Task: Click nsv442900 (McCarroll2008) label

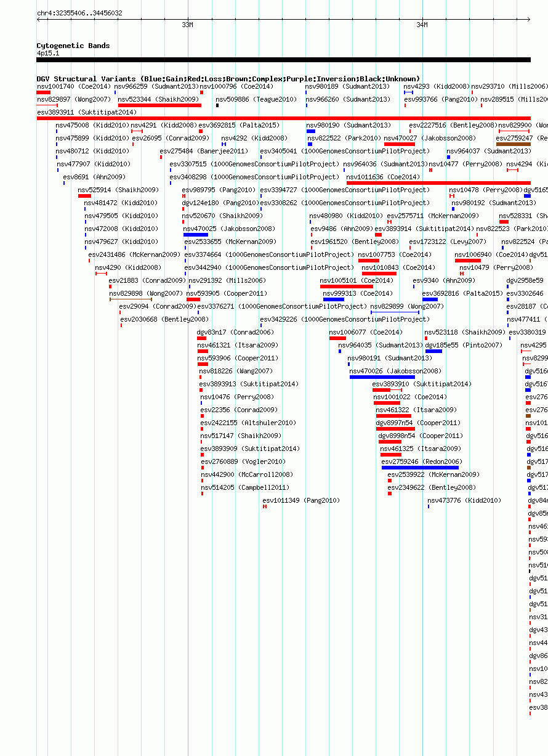Action: pos(247,474)
